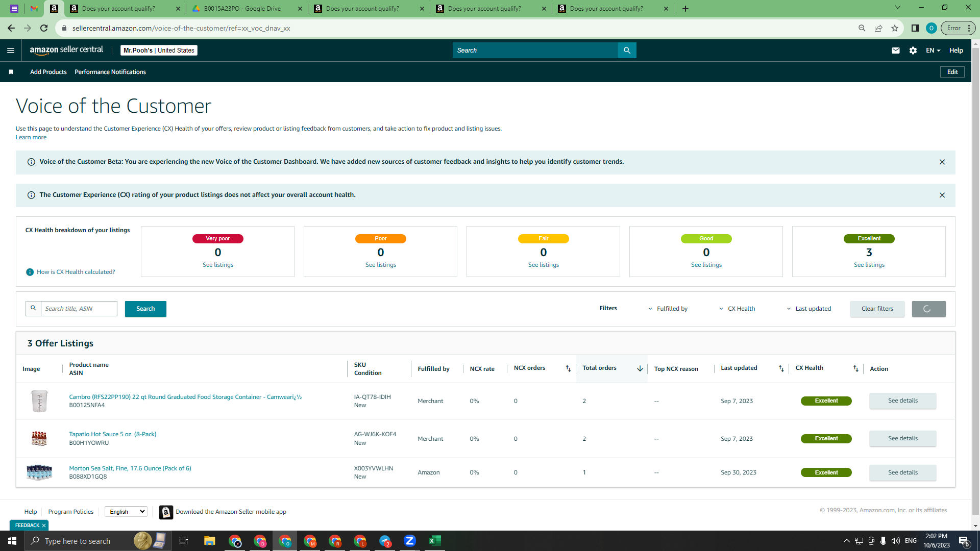
Task: Open the Mr.Pooh's United States account switcher
Action: click(159, 51)
